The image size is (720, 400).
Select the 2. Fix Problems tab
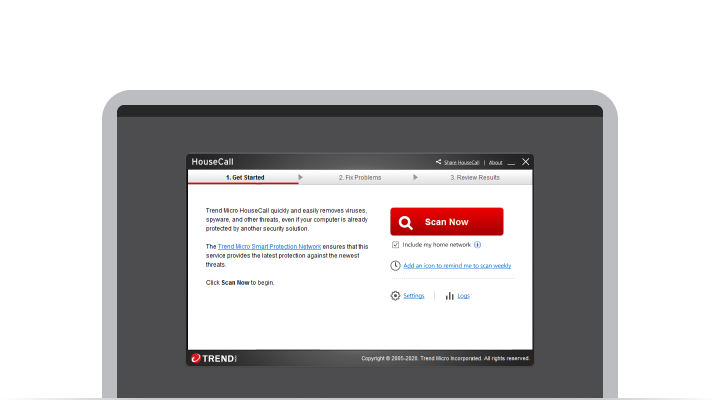tap(360, 177)
